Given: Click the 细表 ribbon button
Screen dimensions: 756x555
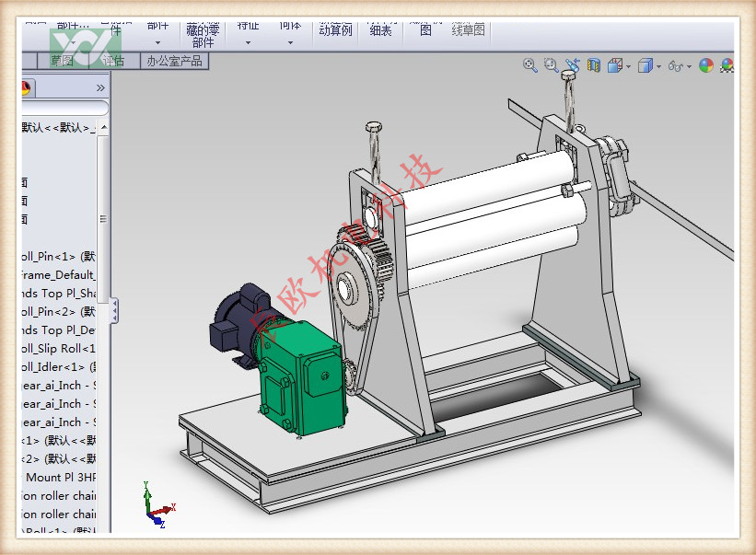Looking at the screenshot, I should point(380,29).
